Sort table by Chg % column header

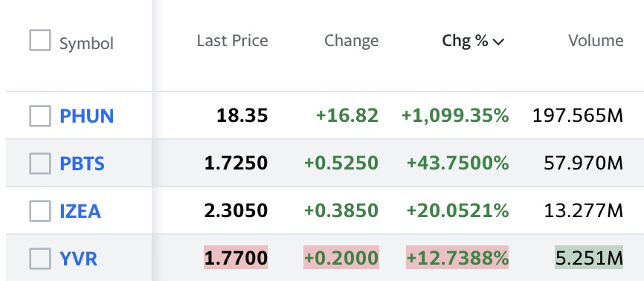pyautogui.click(x=473, y=41)
